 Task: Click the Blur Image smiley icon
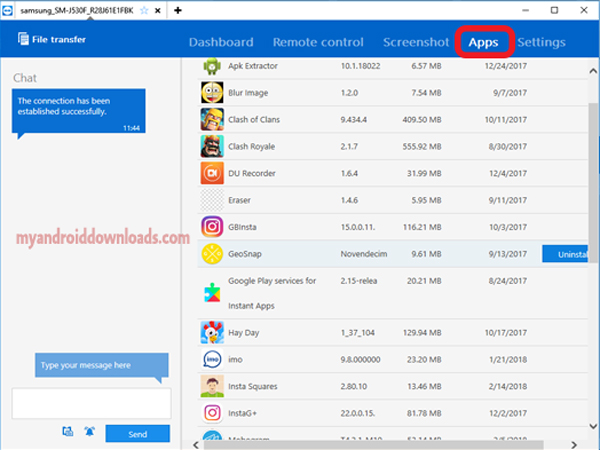click(x=212, y=93)
